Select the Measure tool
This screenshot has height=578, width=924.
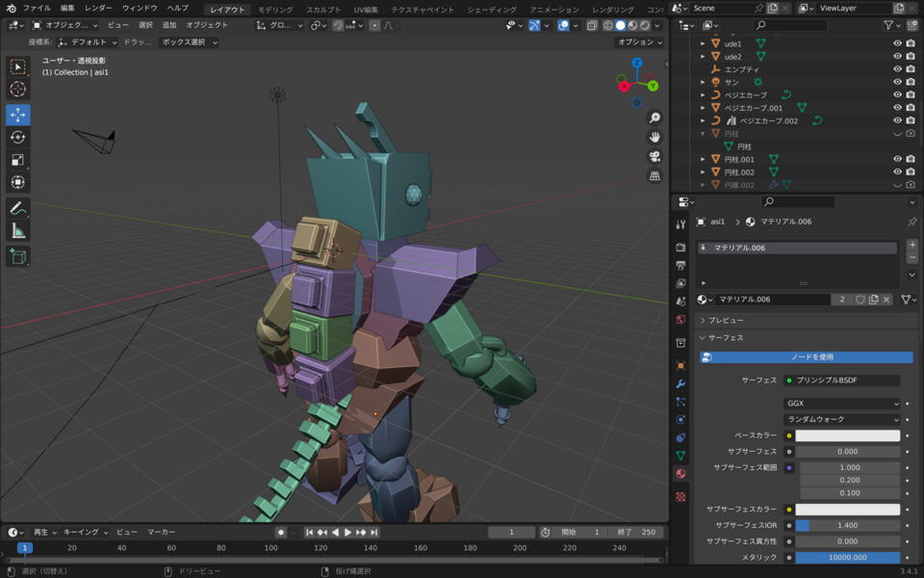click(18, 230)
